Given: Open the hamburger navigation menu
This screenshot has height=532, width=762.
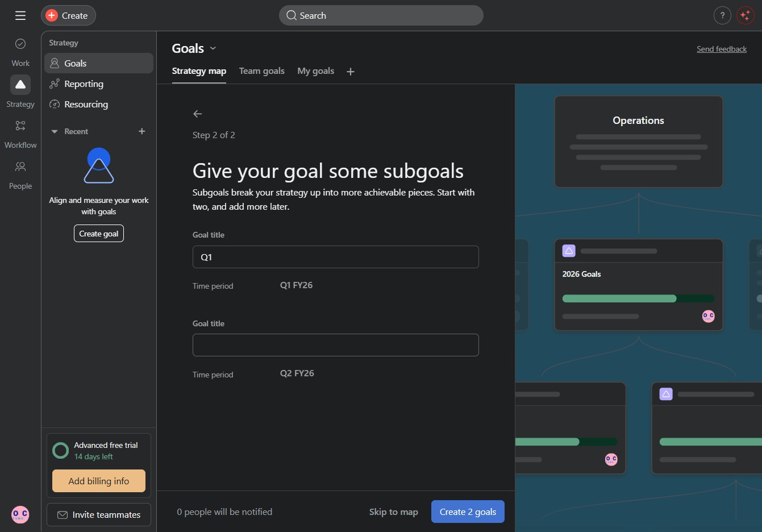Looking at the screenshot, I should tap(20, 15).
